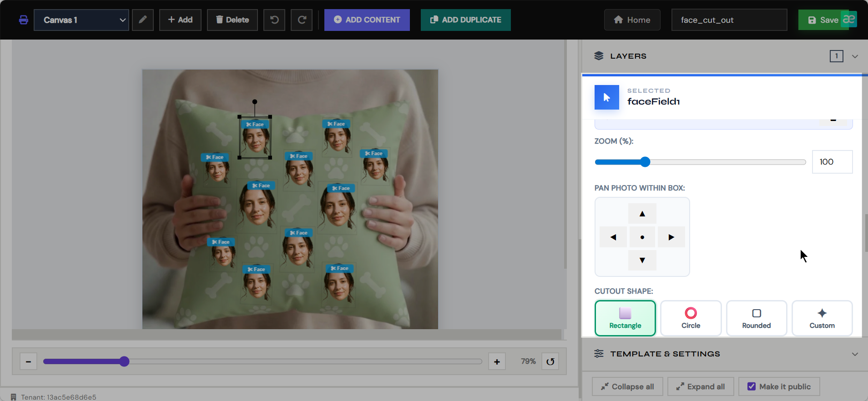Select the top-right Face field on pillow
The image size is (868, 401).
376,165
